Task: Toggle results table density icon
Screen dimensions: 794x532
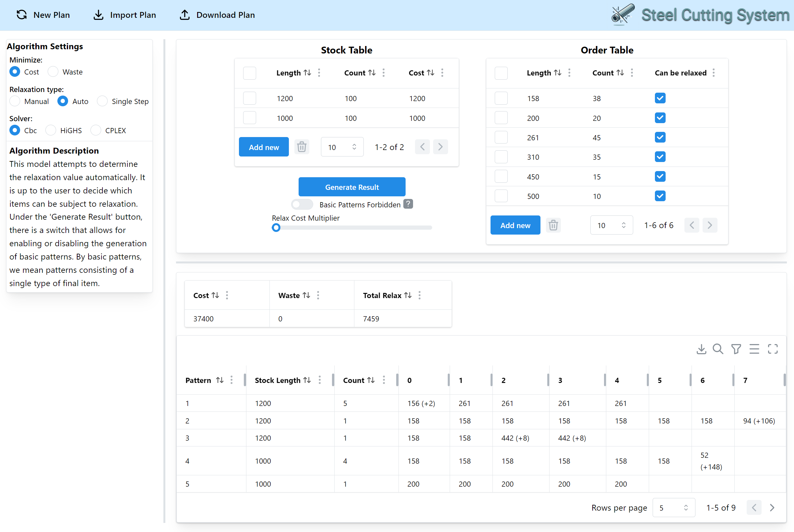Action: click(x=754, y=349)
